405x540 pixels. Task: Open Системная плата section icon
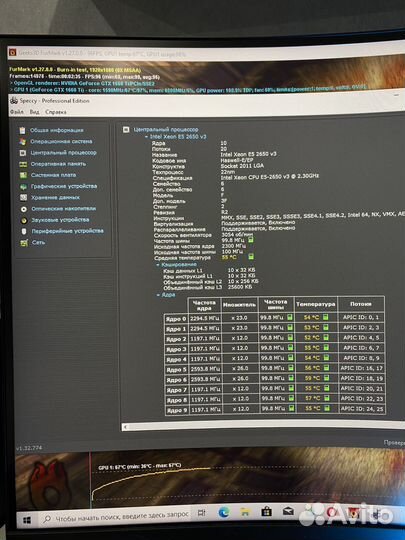[23, 175]
